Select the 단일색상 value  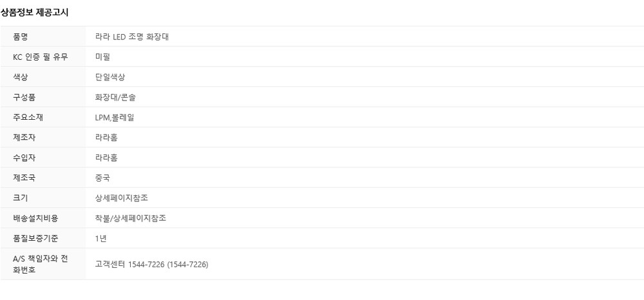(109, 77)
